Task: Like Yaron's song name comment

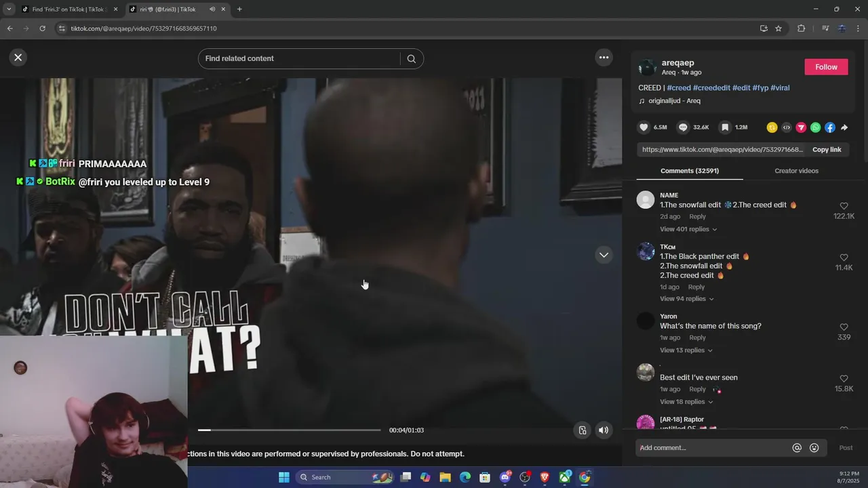Action: (844, 327)
